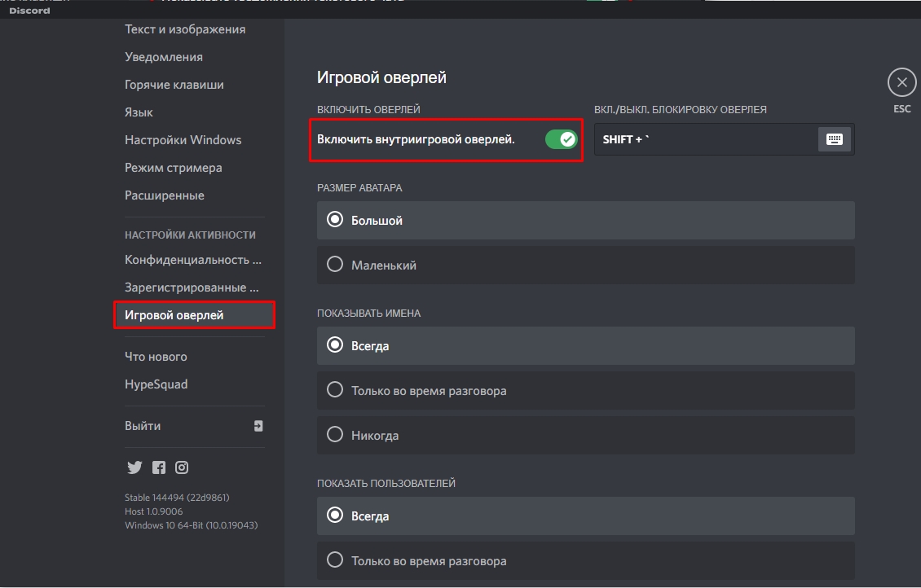Open the Instagram social link icon
921x588 pixels.
tap(182, 467)
